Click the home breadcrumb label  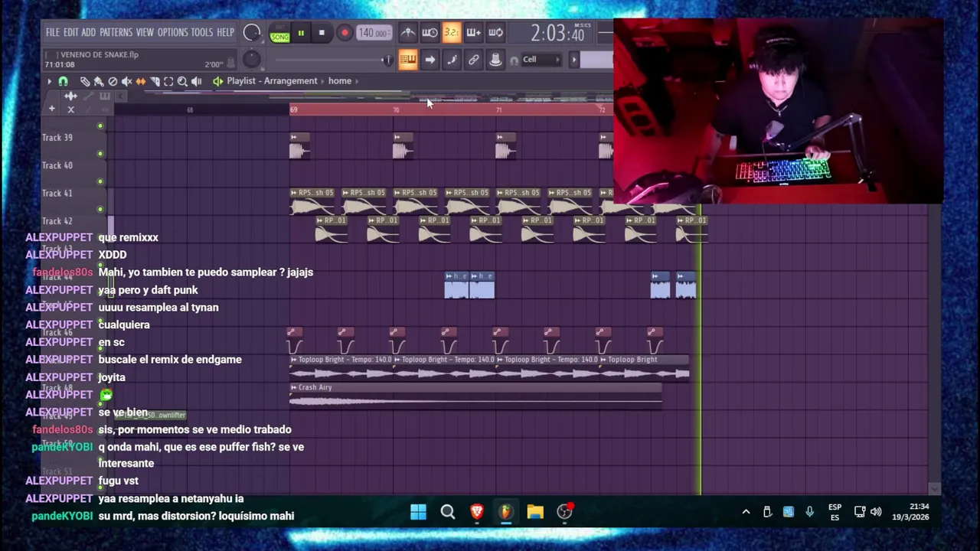[340, 81]
